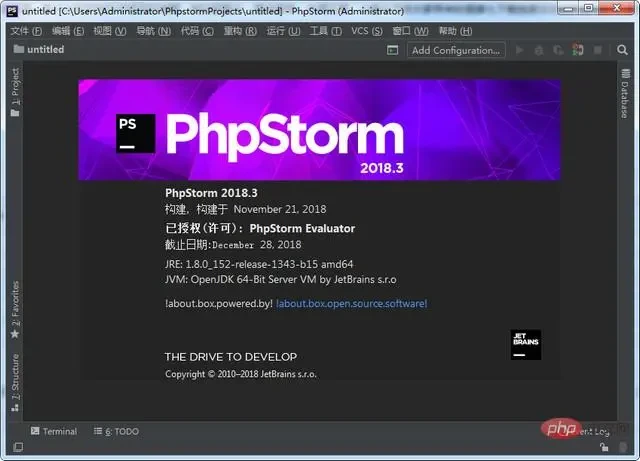Click the about.box.open.source.software link

351,302
